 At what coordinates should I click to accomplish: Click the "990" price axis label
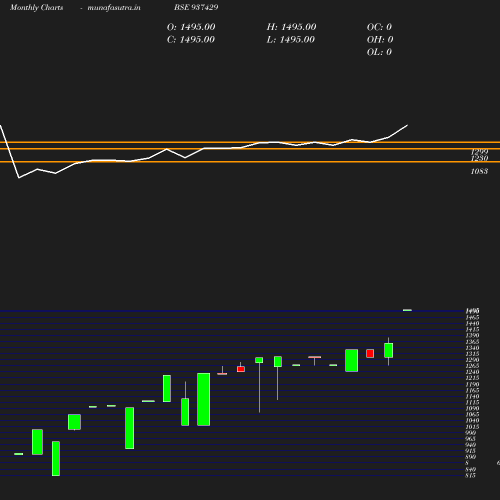471,432
